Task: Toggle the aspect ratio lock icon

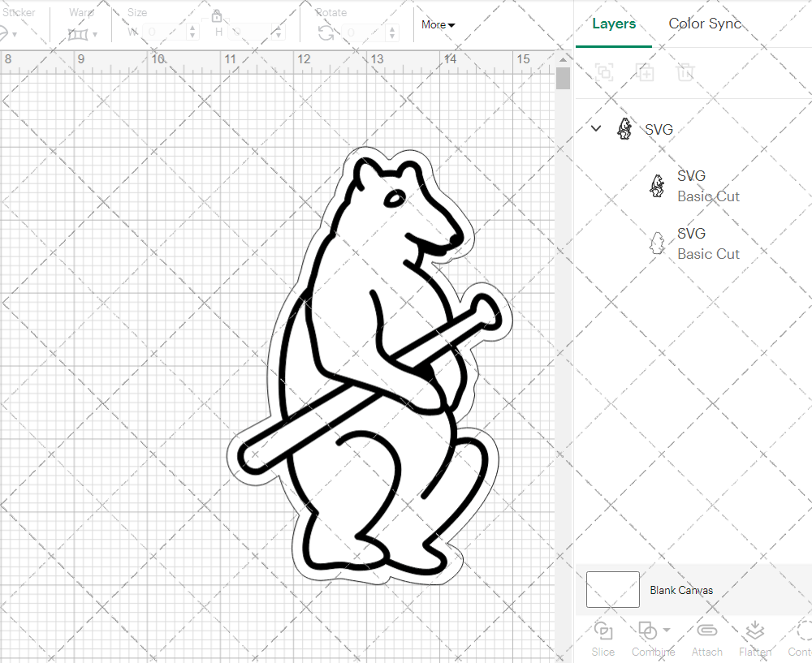Action: 217,16
